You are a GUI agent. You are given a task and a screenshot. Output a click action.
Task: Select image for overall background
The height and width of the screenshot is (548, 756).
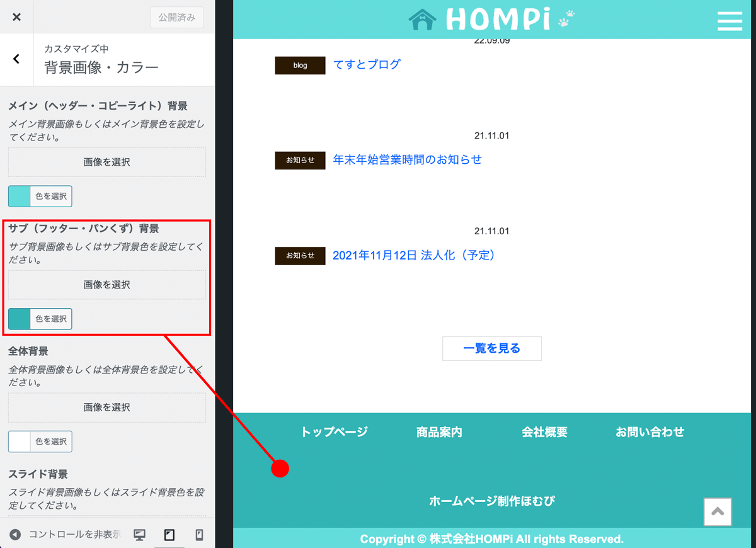click(106, 408)
